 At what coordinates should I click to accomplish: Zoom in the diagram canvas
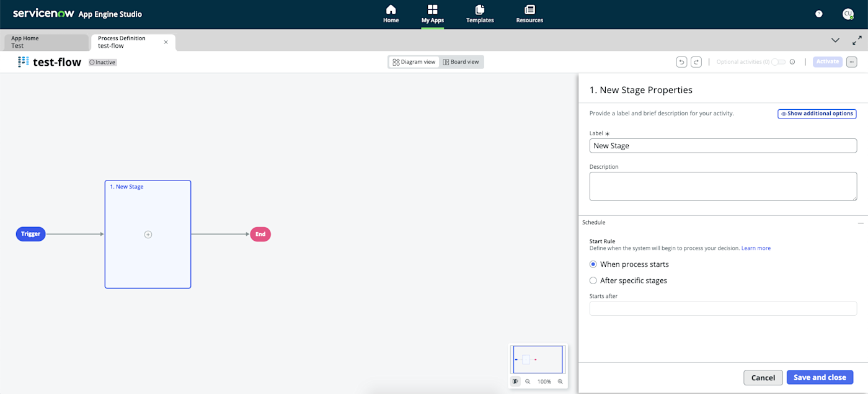click(560, 382)
